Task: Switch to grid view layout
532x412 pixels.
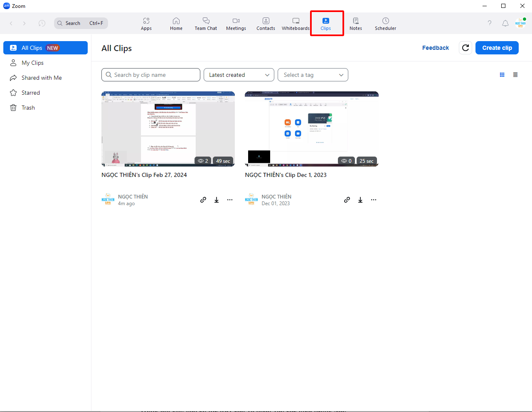Action: (x=502, y=75)
